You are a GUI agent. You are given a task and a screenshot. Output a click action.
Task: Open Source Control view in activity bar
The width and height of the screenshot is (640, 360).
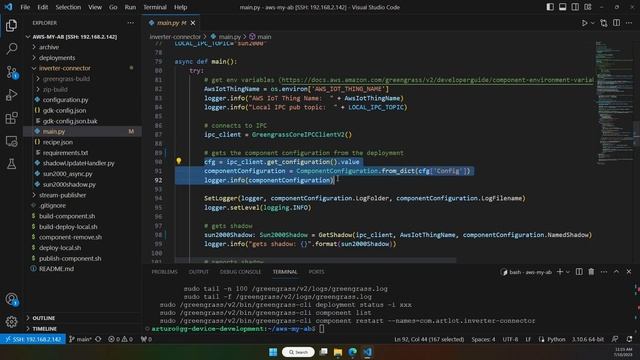point(11,72)
